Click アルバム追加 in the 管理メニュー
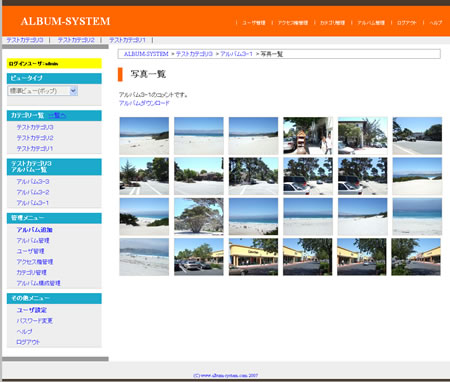The image size is (450, 382). click(35, 230)
